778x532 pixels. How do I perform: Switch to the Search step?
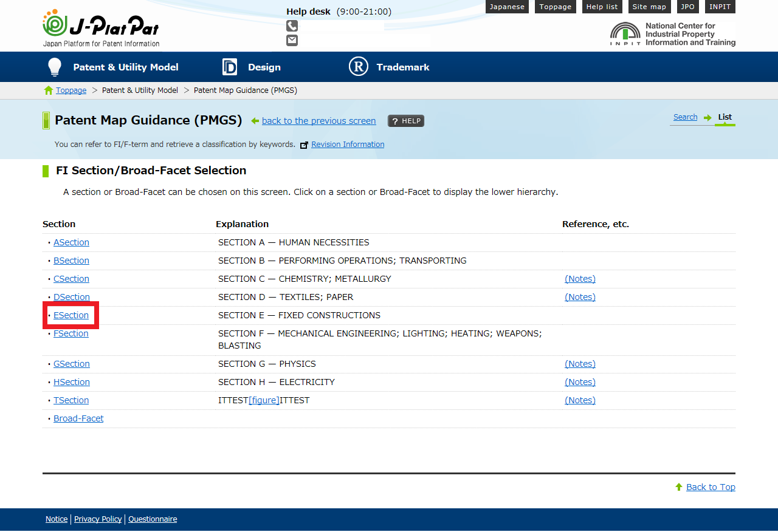point(685,117)
